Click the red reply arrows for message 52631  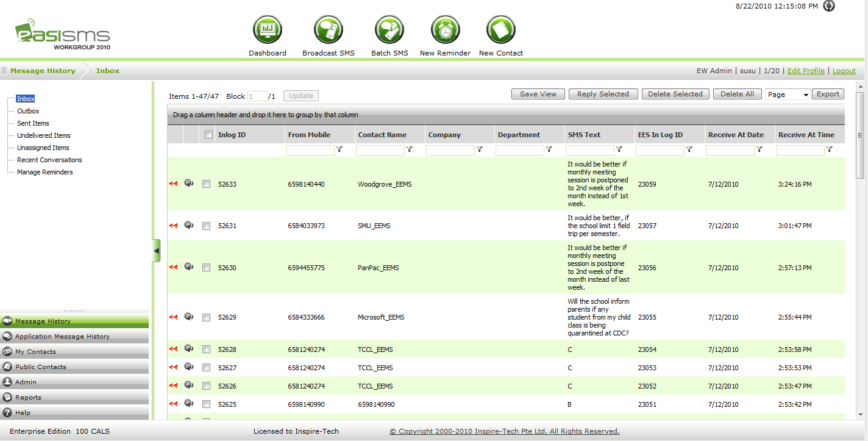tap(173, 226)
